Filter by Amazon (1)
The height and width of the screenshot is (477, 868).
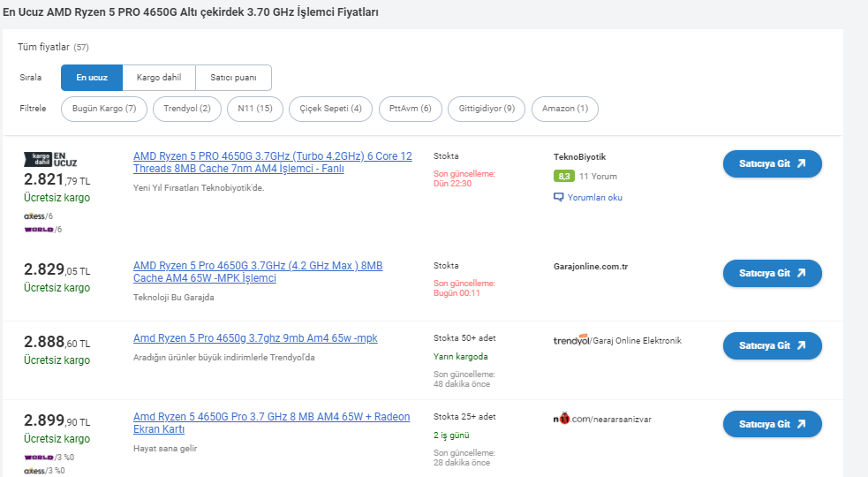[x=564, y=109]
